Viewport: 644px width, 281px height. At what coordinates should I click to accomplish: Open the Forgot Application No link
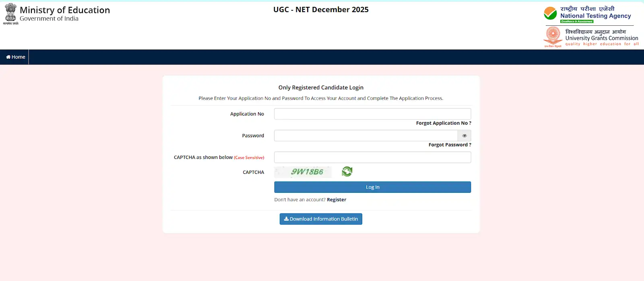(444, 123)
